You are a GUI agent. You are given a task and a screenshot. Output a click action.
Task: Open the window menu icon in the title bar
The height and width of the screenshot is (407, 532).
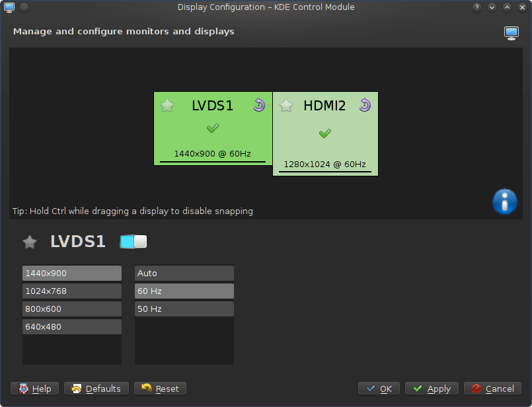(9, 7)
